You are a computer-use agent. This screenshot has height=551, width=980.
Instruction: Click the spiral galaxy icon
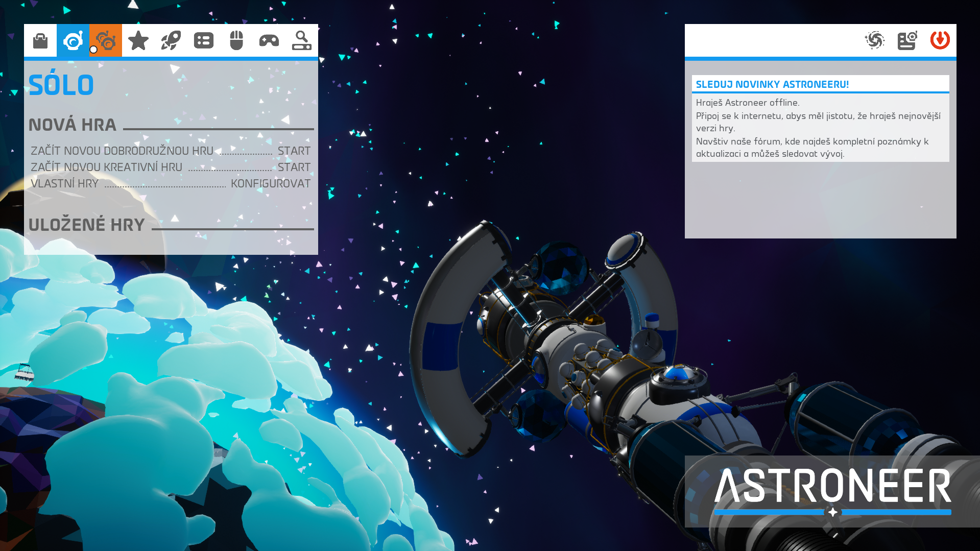[875, 40]
